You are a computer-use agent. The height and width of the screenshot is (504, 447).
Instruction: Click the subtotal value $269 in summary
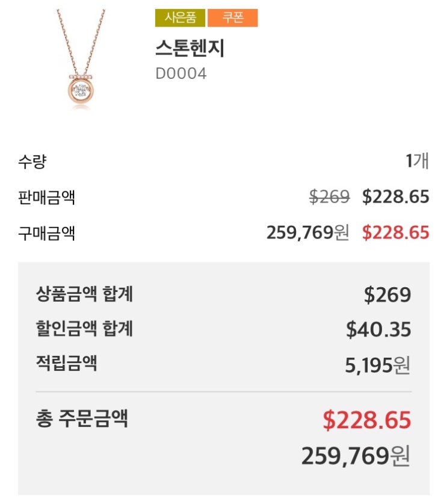(387, 295)
